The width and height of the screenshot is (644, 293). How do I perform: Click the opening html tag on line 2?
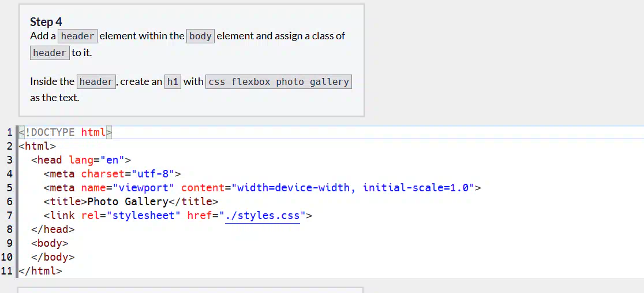coord(38,146)
